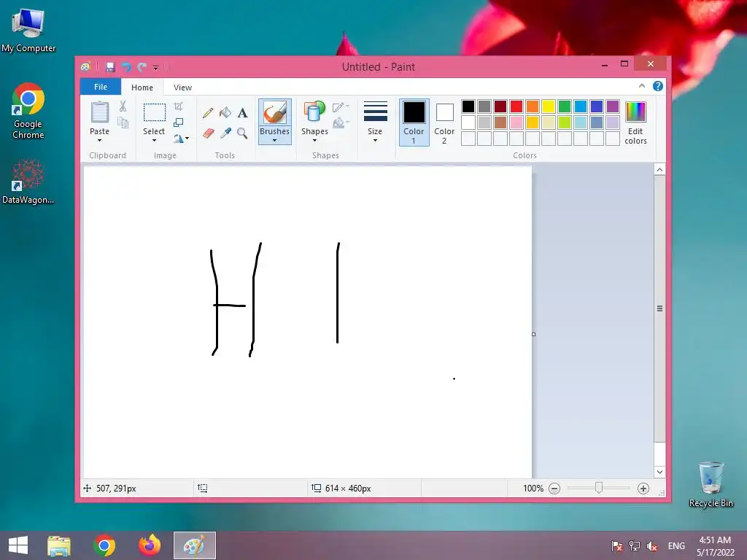747x560 pixels.
Task: Click the Windows Start button
Action: point(18,545)
